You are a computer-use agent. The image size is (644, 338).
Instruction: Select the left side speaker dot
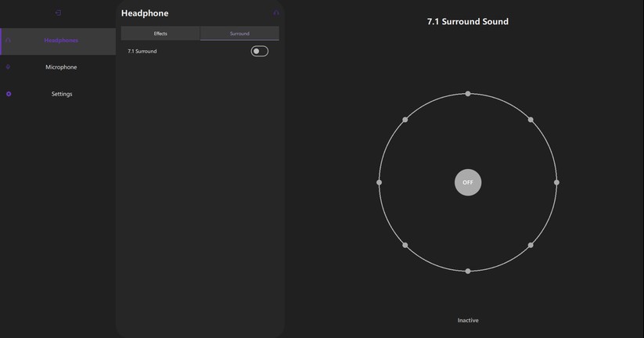(x=379, y=182)
